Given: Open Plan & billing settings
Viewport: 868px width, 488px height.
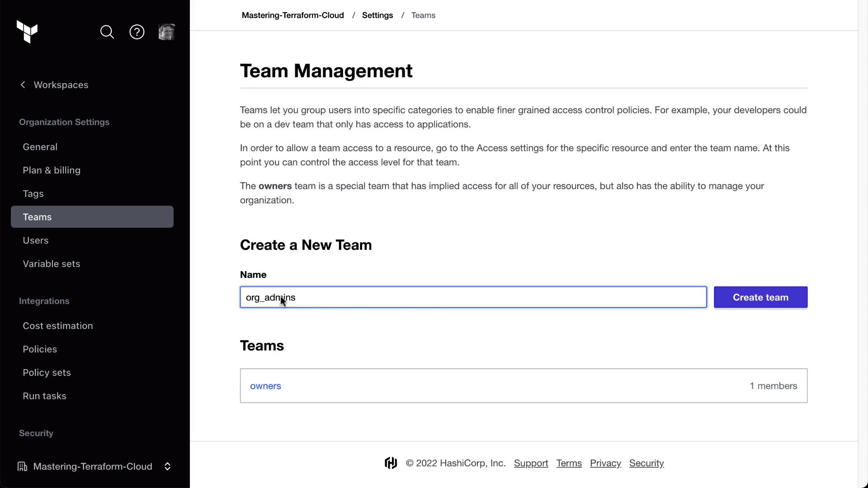Looking at the screenshot, I should coord(52,170).
